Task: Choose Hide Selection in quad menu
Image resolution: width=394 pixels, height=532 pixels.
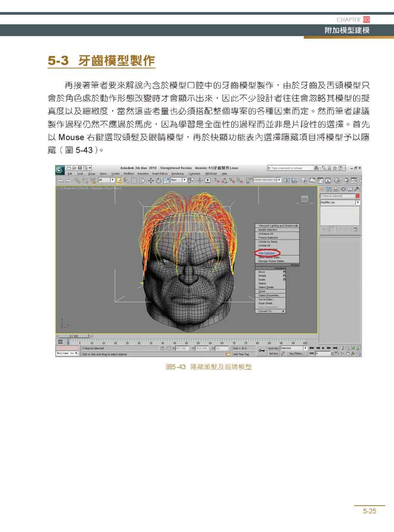Action: tap(267, 253)
